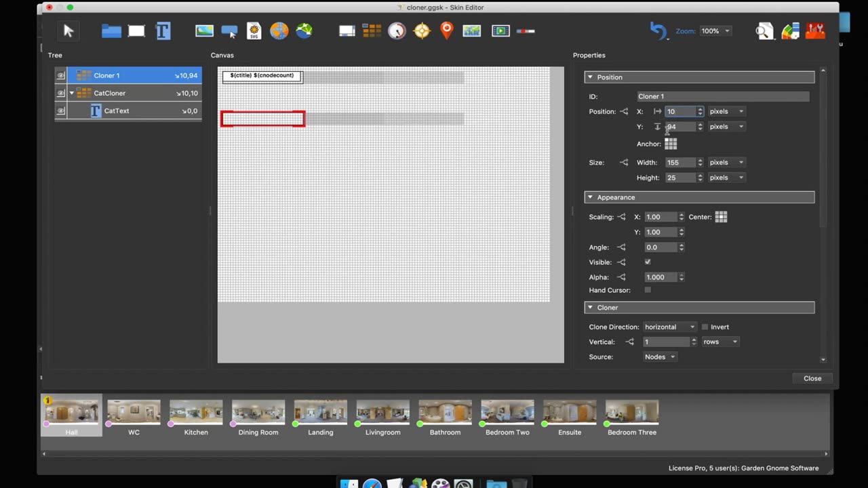Pick the SVG element tool

point(254,30)
